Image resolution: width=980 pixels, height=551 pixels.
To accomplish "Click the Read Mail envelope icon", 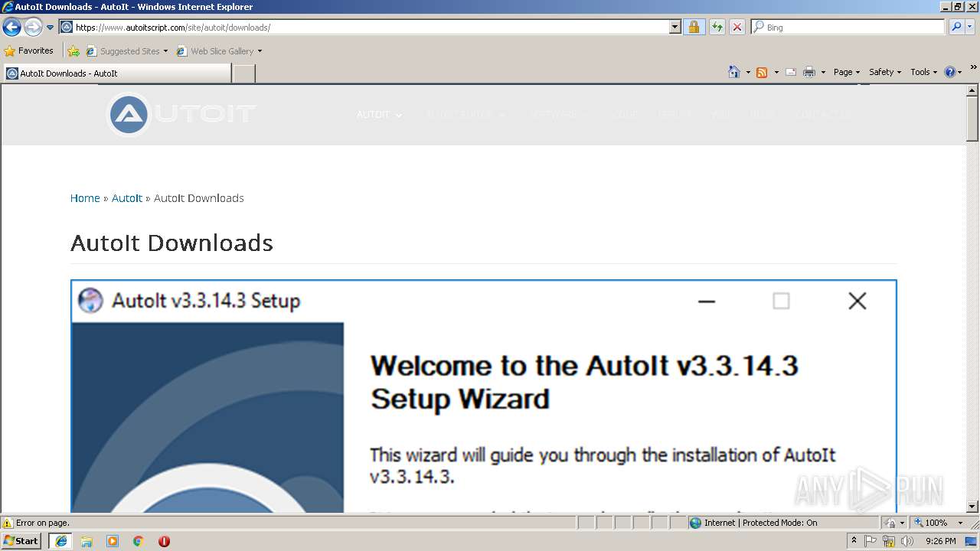I will (791, 72).
